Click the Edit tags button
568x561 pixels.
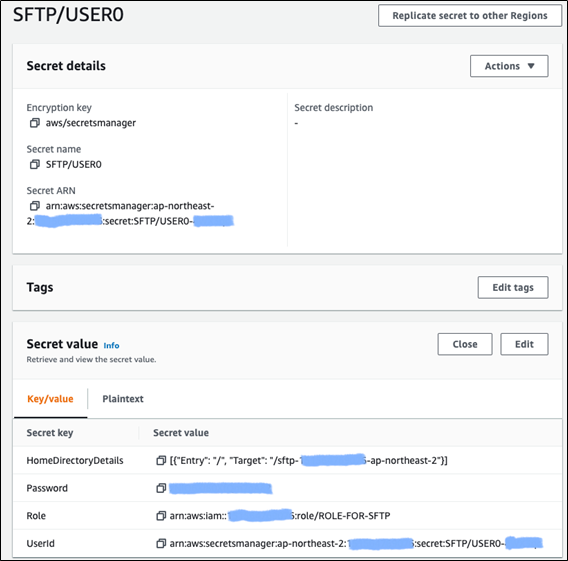[x=513, y=288]
